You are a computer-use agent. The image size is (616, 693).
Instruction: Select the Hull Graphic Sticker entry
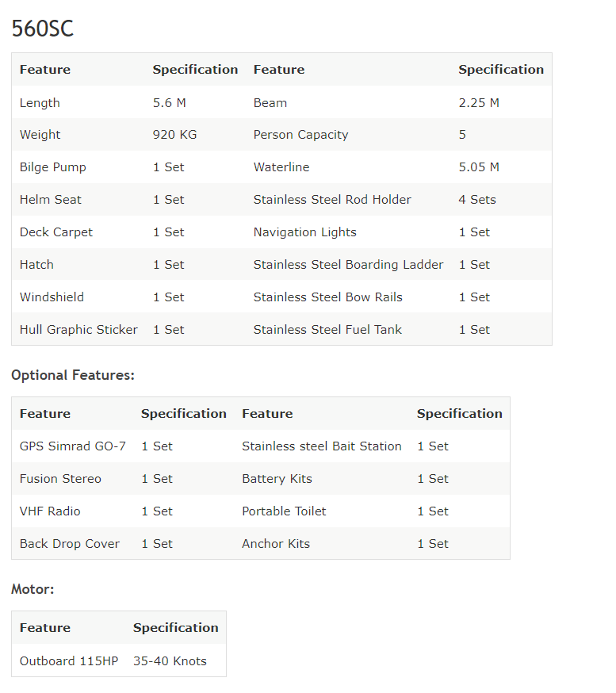point(78,330)
